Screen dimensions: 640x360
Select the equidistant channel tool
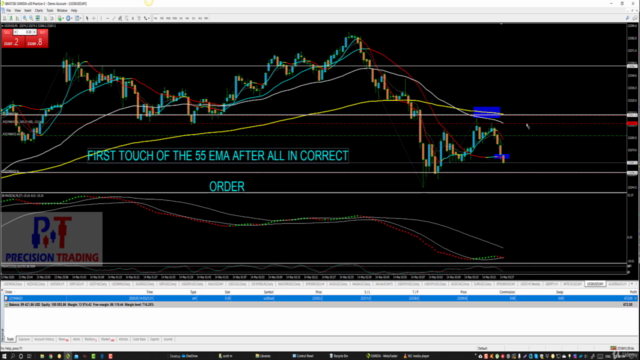[120, 18]
